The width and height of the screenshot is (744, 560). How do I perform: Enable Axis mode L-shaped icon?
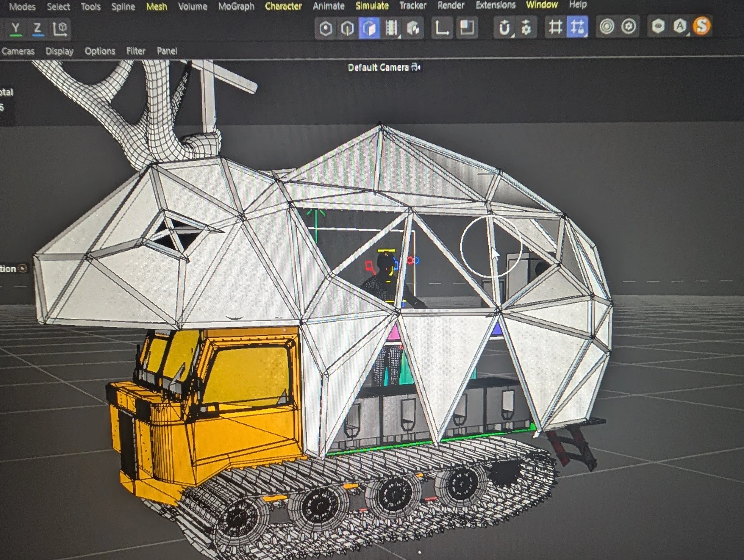click(x=442, y=28)
